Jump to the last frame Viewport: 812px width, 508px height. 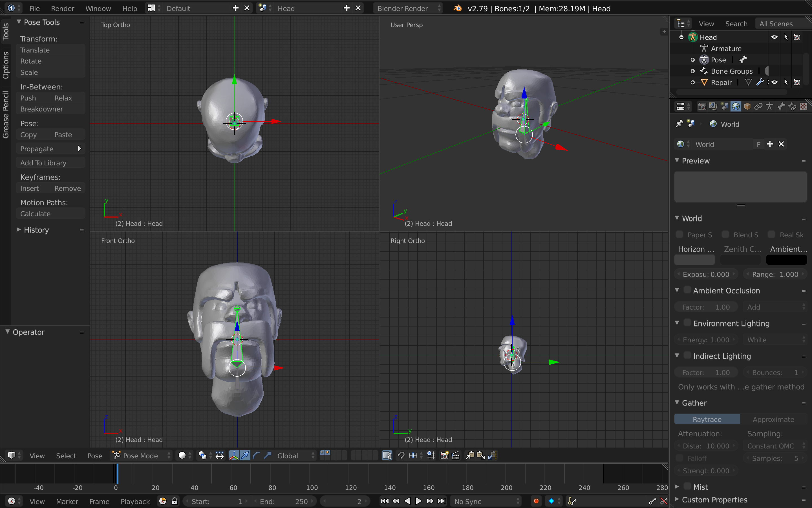click(x=442, y=501)
